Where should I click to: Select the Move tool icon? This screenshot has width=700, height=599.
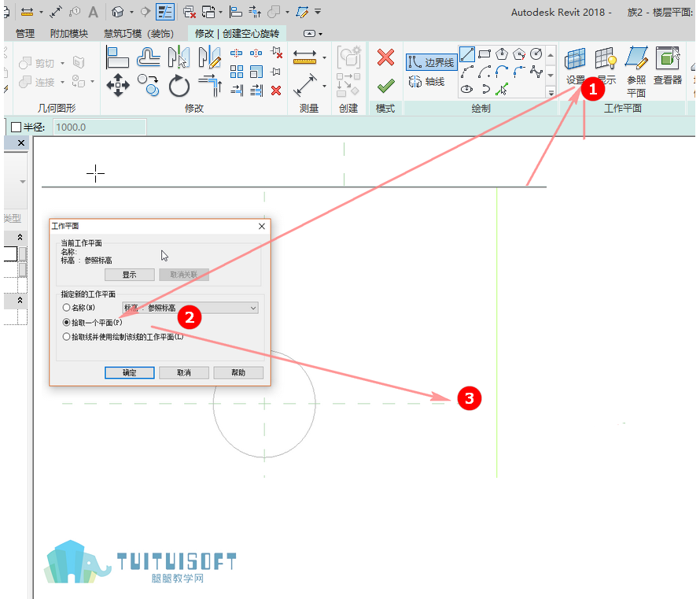118,85
